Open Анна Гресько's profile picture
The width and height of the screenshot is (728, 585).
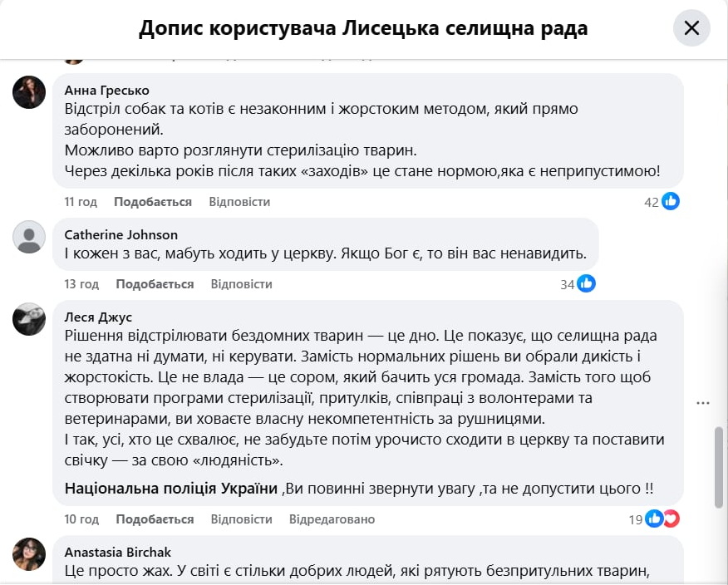coord(29,91)
